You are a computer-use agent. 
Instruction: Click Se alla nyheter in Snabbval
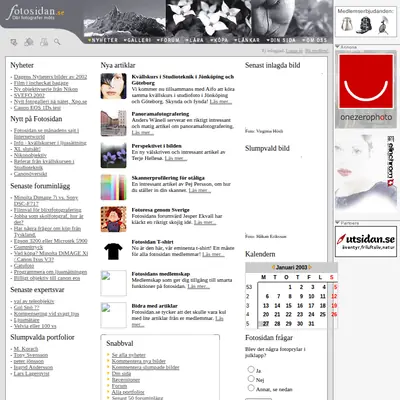(129, 355)
